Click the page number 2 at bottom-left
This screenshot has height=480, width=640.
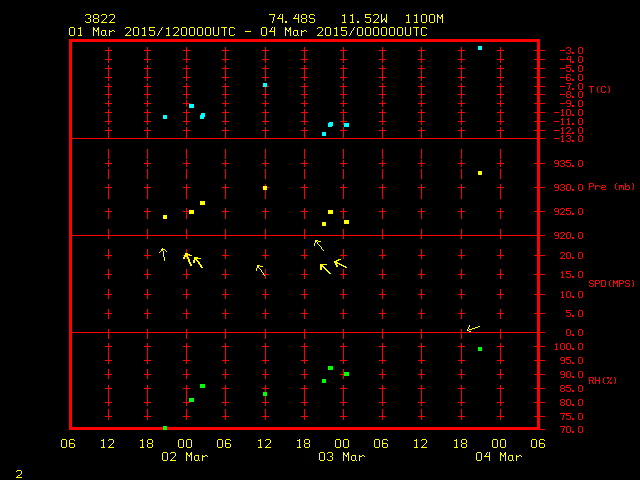point(18,471)
